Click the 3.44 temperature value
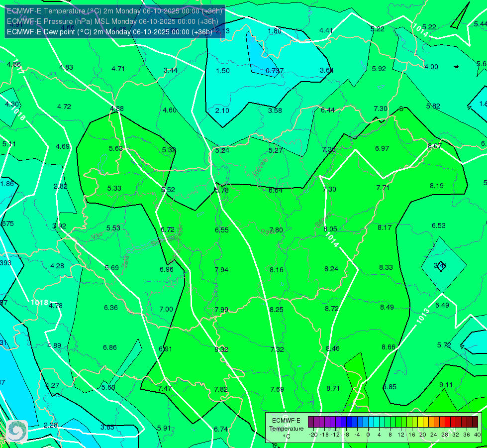The height and width of the screenshot is (448, 487). point(171,70)
